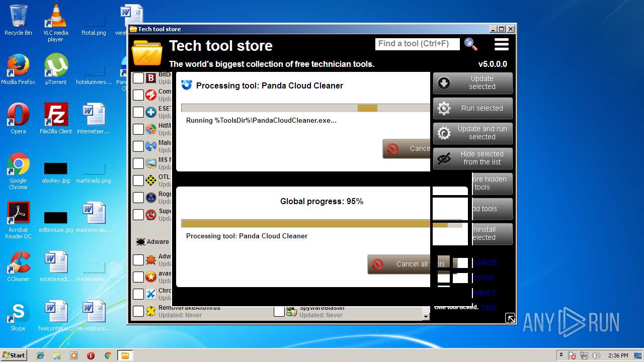Open the hamburger menu
The image size is (644, 362).
[x=502, y=44]
